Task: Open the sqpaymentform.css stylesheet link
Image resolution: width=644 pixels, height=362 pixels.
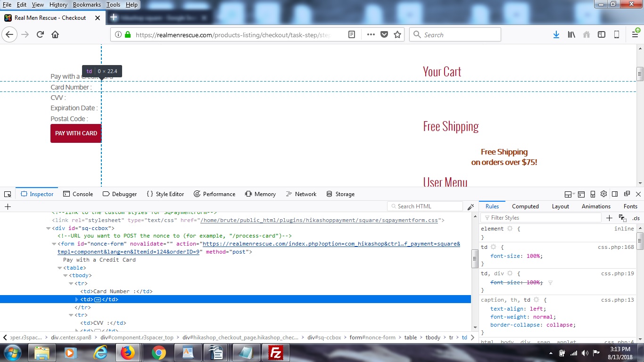Action: [x=319, y=220]
